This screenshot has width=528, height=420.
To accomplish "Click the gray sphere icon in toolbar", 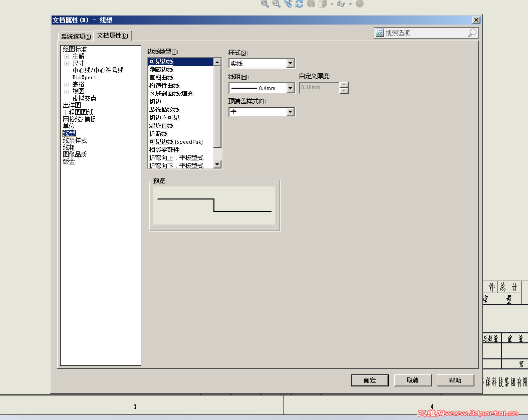I will click(360, 4).
